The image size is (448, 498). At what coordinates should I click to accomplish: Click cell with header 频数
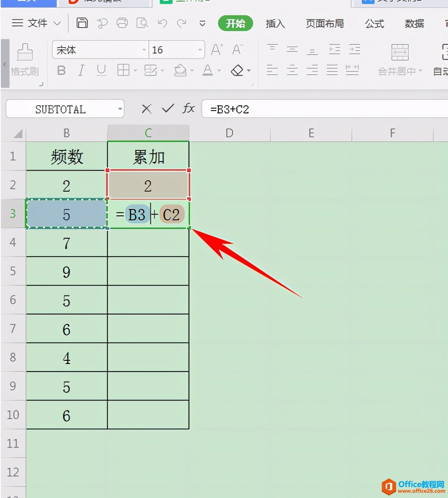click(x=67, y=156)
